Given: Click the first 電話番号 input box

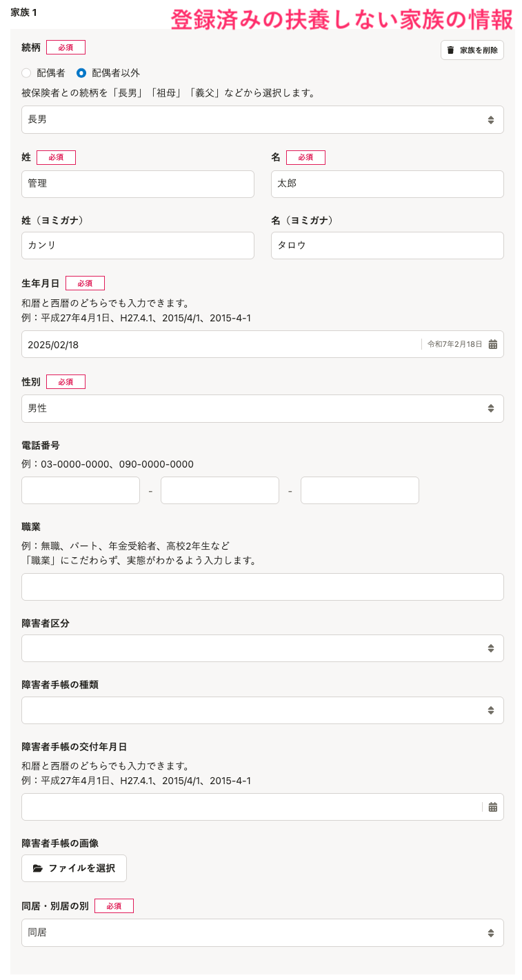Looking at the screenshot, I should click(81, 490).
